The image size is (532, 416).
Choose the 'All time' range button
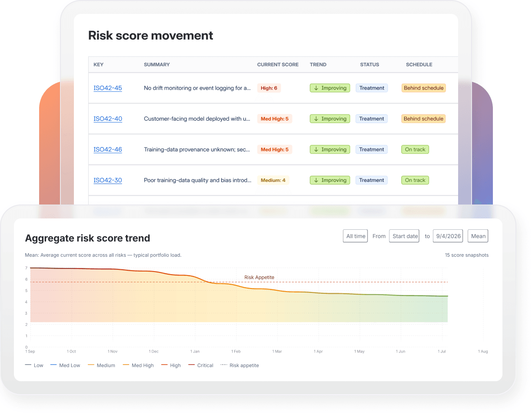point(356,236)
